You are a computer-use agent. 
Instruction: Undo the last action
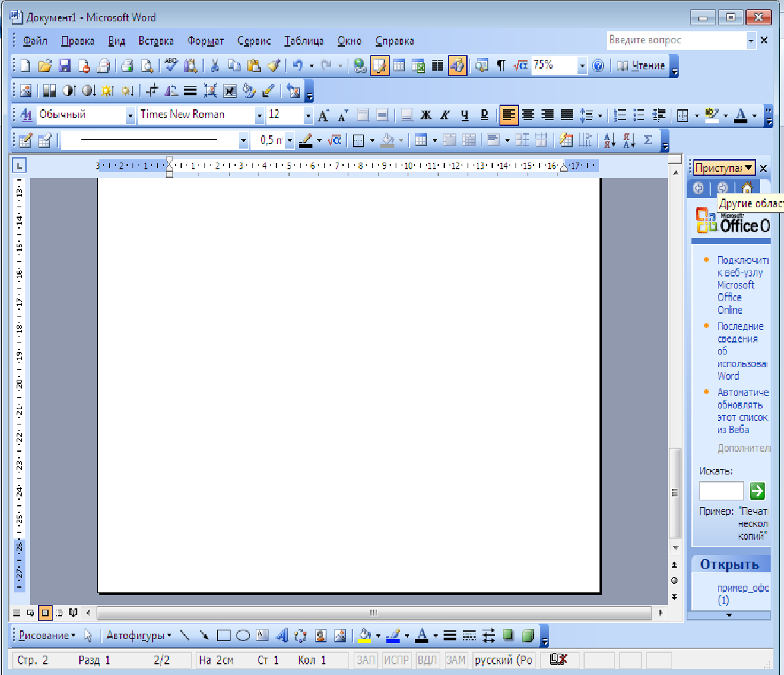point(298,65)
